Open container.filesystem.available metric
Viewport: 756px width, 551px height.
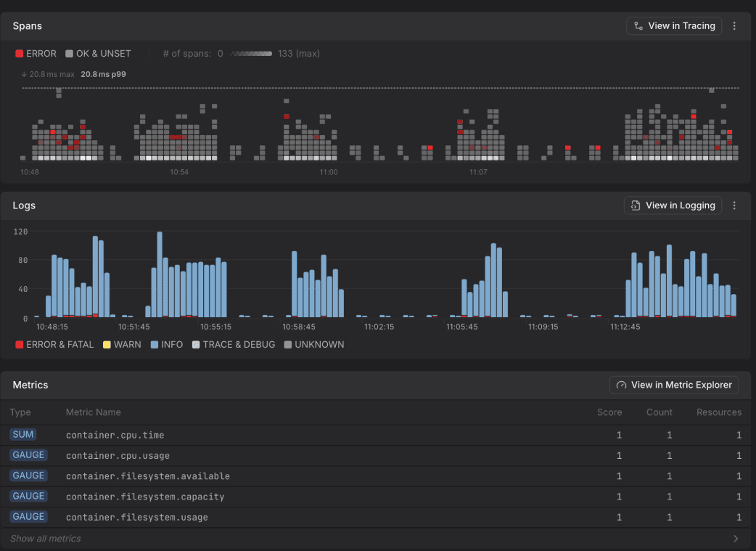coord(375,476)
